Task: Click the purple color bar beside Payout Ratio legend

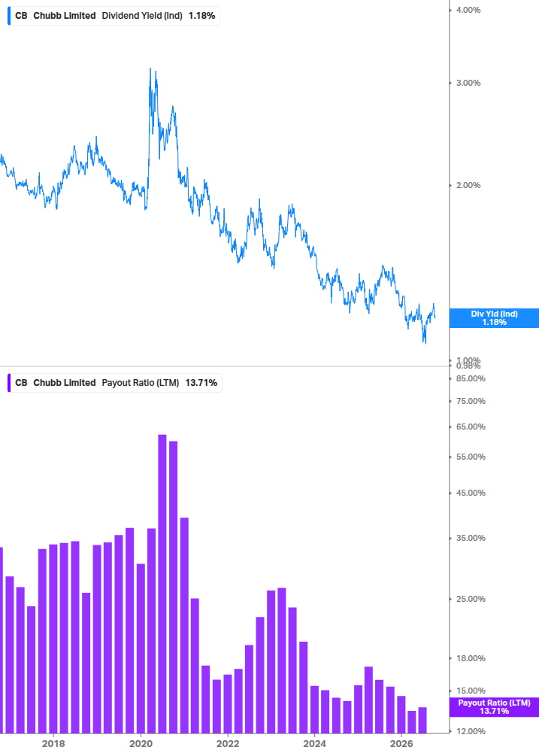Action: [9, 383]
